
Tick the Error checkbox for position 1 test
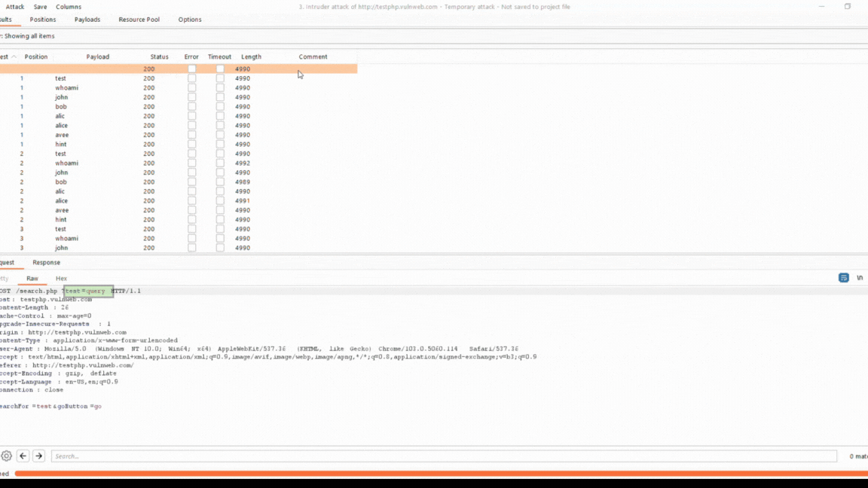pos(191,78)
